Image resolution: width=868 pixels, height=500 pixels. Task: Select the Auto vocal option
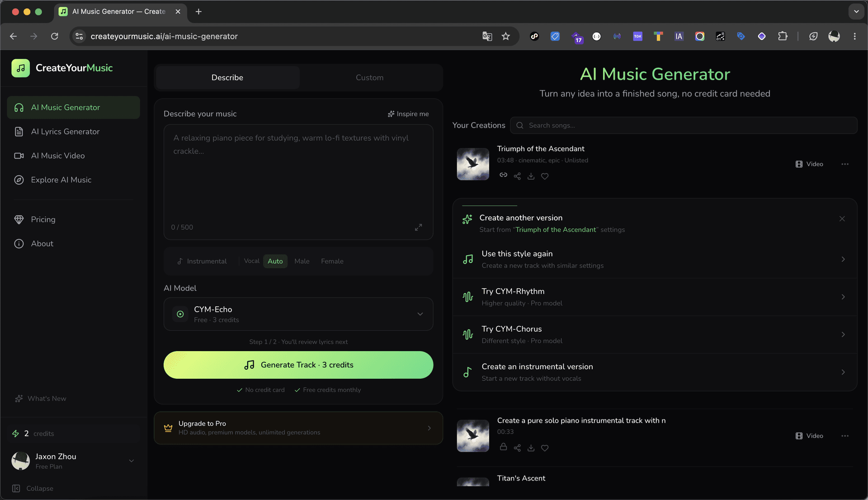click(275, 261)
